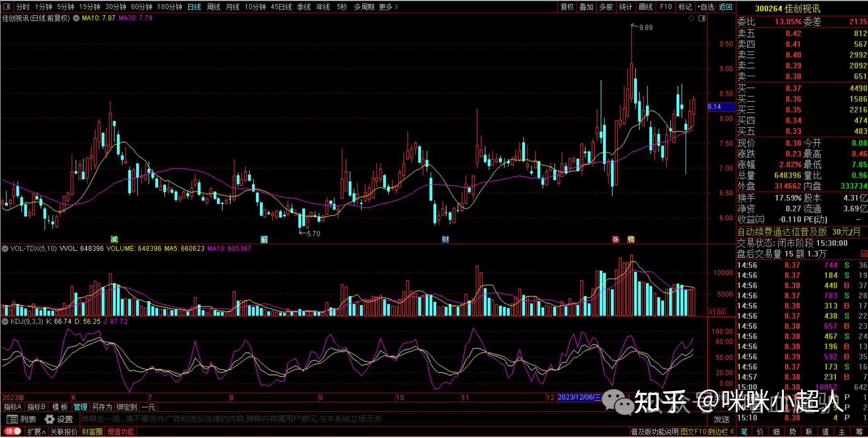Viewport: 868px width, 438px height.
Task: Click the 复权 button
Action: coord(567,7)
